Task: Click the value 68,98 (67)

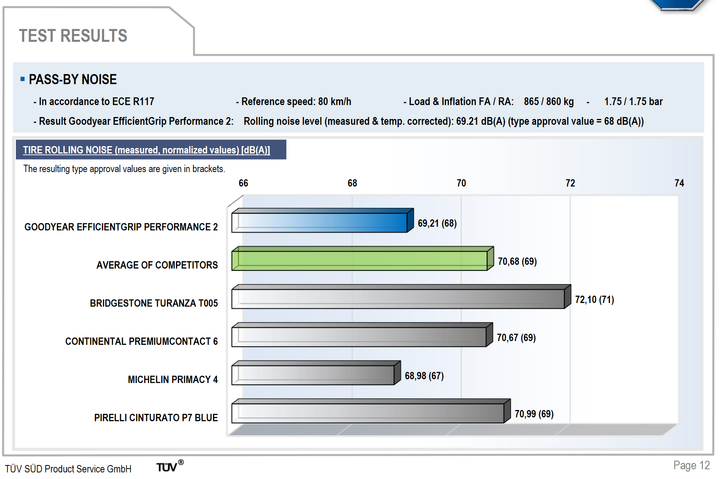Action: tap(424, 376)
